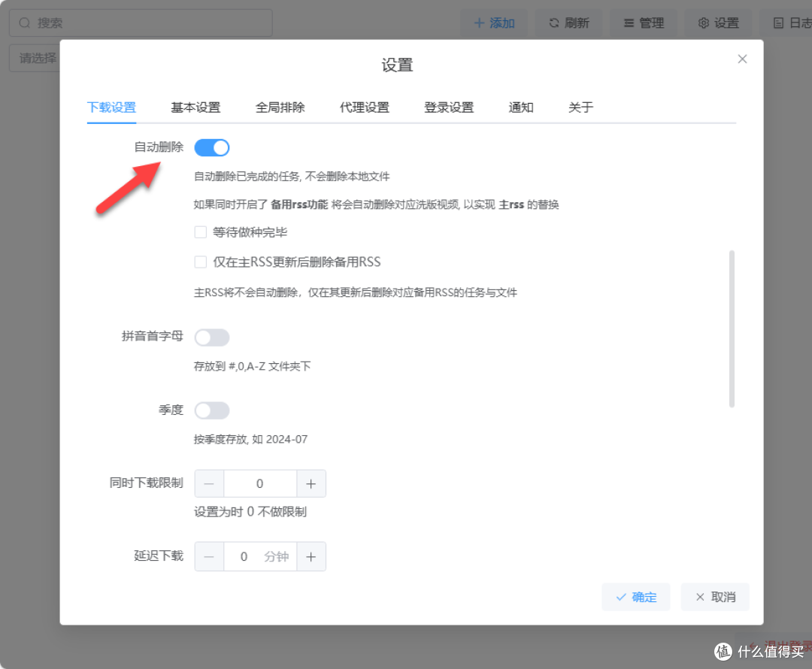The image size is (812, 669).
Task: Turn on the 季度 toggle
Action: click(211, 410)
